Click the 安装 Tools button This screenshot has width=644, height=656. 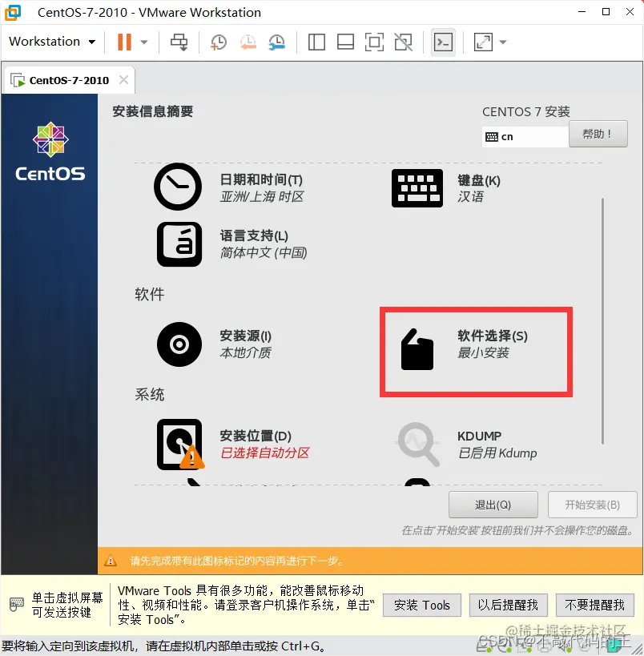coord(422,605)
